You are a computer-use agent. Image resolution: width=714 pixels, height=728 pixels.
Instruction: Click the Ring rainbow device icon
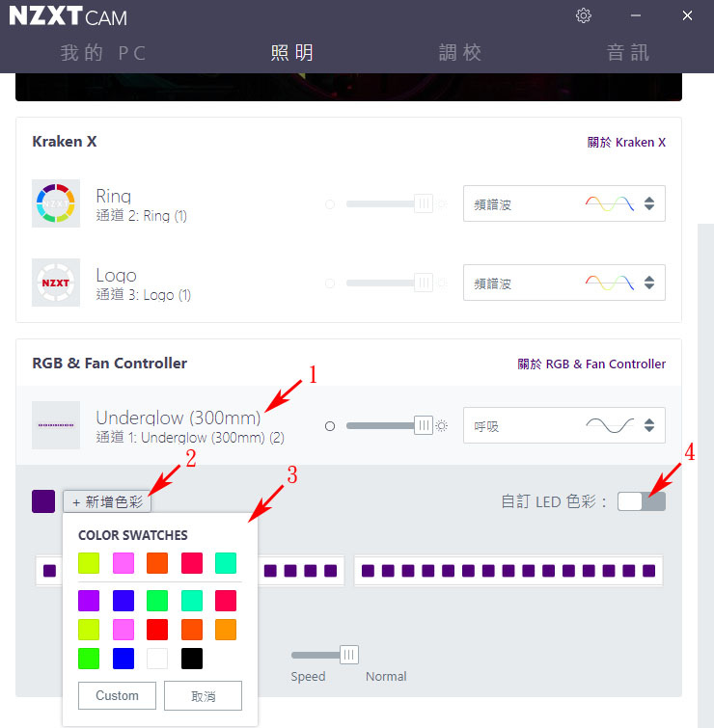click(56, 203)
